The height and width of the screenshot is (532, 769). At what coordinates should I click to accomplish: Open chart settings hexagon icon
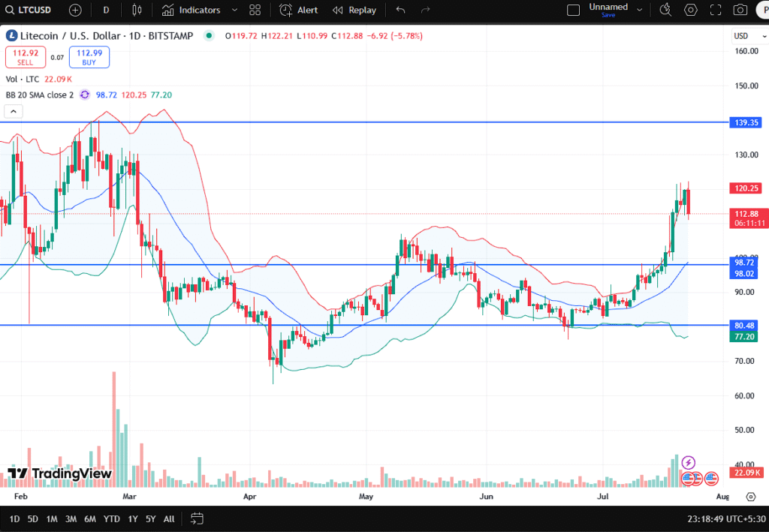click(691, 10)
